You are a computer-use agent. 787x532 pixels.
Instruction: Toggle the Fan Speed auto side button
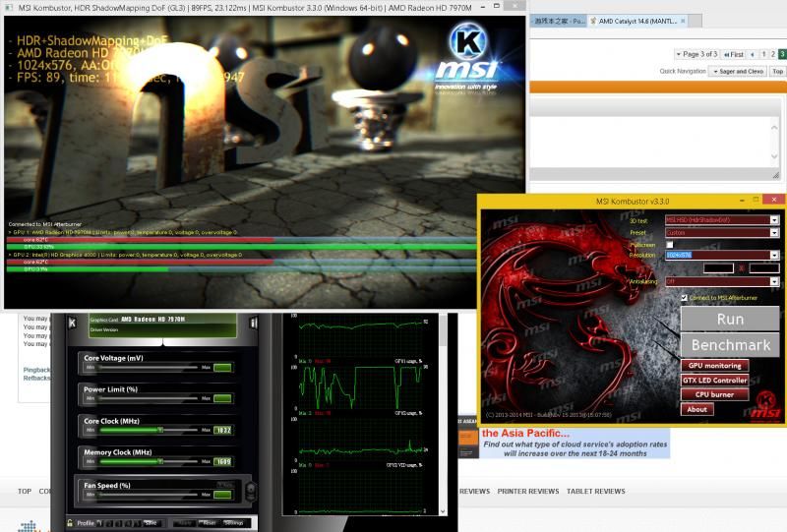click(x=250, y=491)
